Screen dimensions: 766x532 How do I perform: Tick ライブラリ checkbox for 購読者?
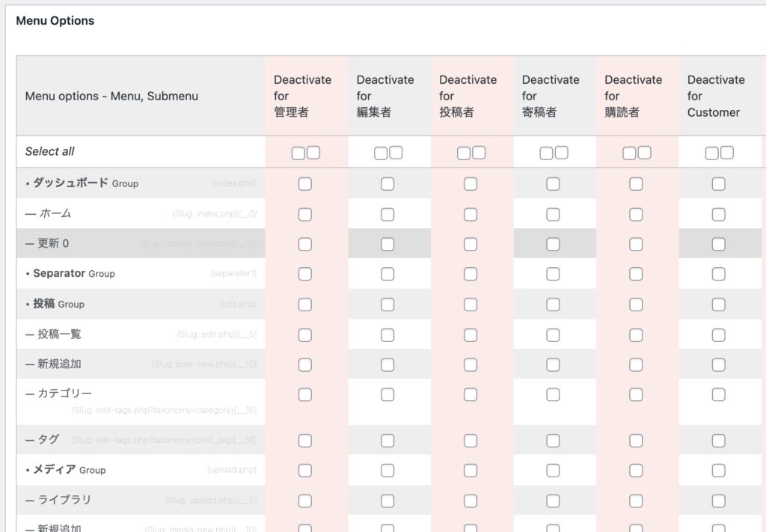[636, 501]
